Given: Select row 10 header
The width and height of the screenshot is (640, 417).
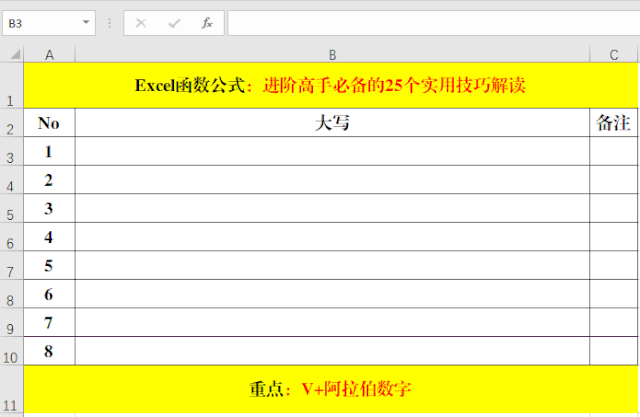Looking at the screenshot, I should 11,351.
